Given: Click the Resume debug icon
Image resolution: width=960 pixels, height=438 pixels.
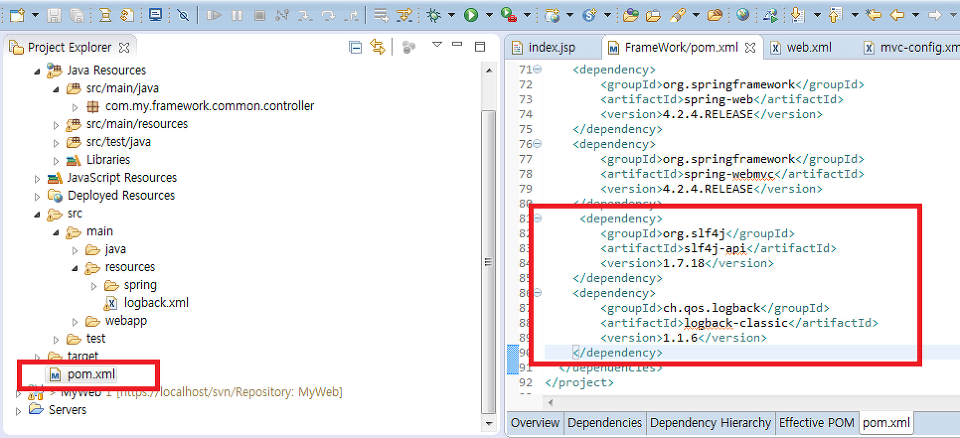Looking at the screenshot, I should 214,15.
